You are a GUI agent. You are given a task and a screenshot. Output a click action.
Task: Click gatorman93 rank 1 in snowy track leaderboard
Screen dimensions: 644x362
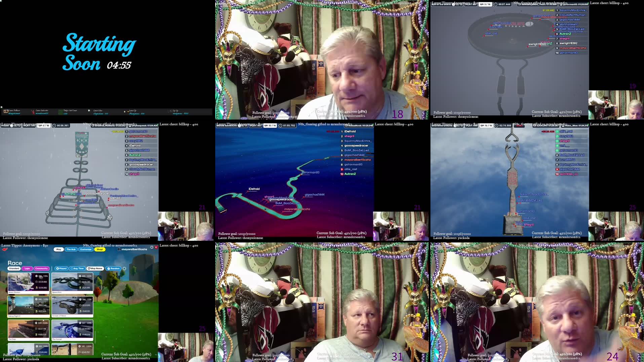[x=138, y=131]
